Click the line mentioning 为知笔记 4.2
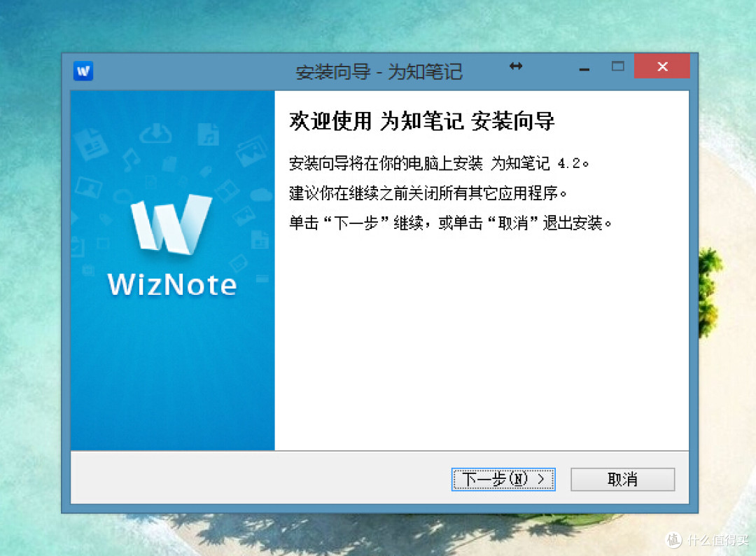This screenshot has height=556, width=756. click(x=439, y=163)
